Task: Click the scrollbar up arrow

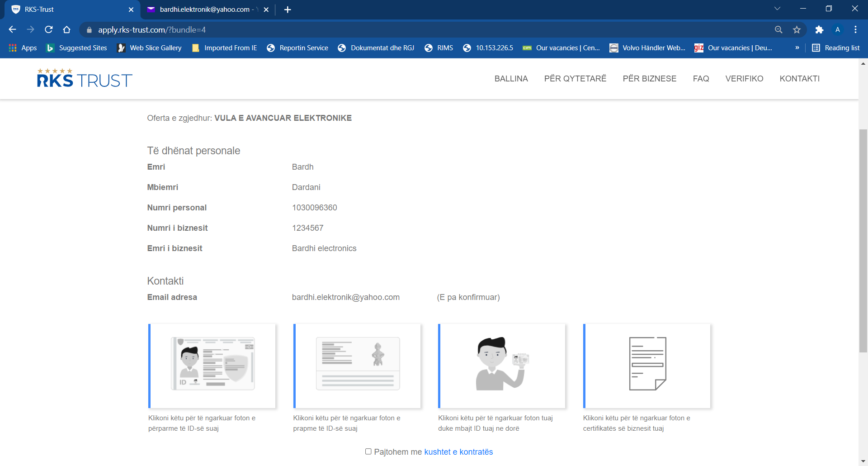Action: tap(863, 63)
